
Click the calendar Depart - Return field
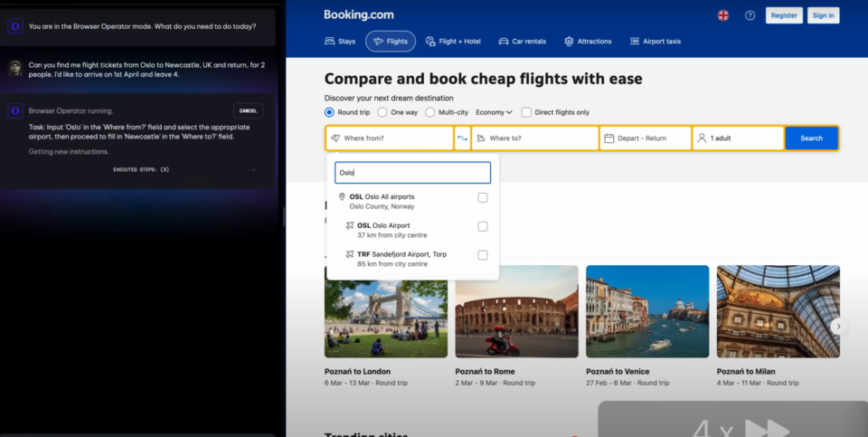pyautogui.click(x=645, y=138)
